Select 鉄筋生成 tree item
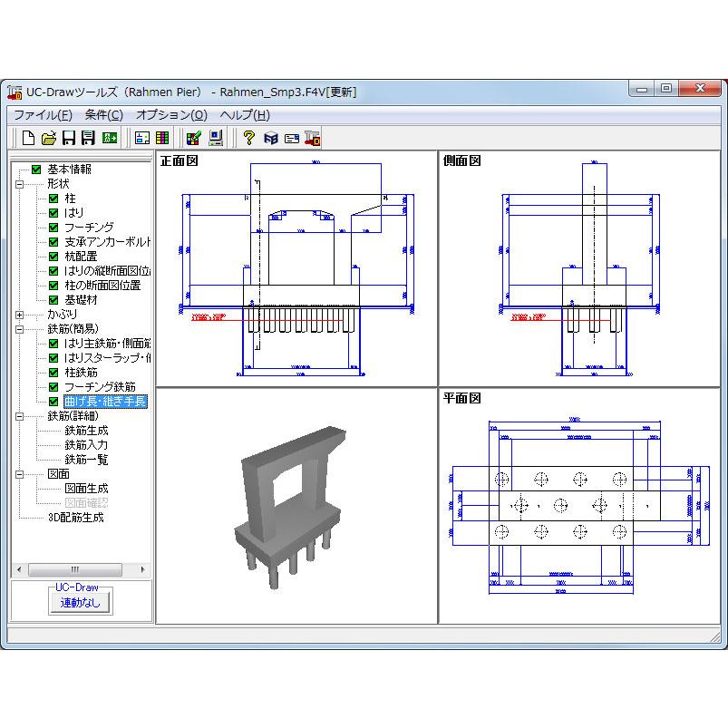The height and width of the screenshot is (728, 728). pyautogui.click(x=86, y=431)
